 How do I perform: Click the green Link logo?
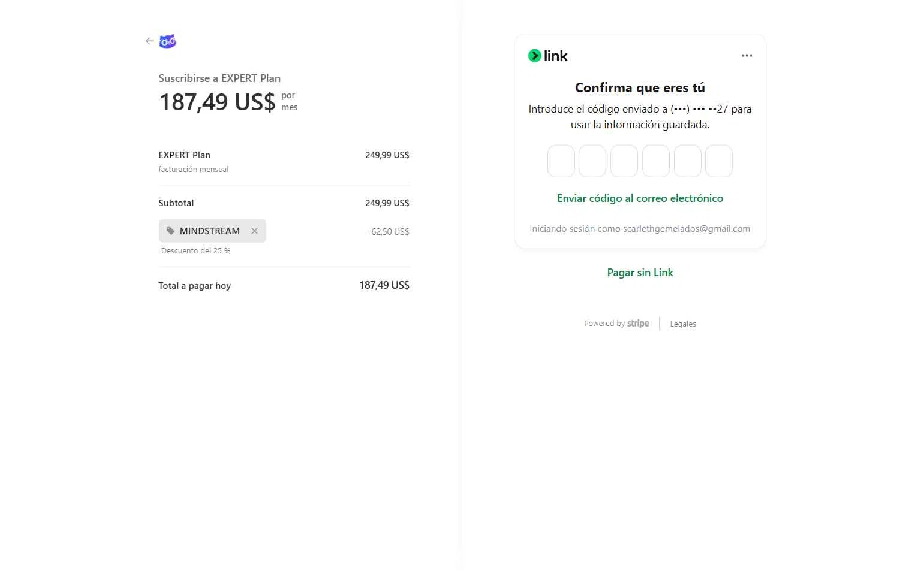tap(547, 56)
